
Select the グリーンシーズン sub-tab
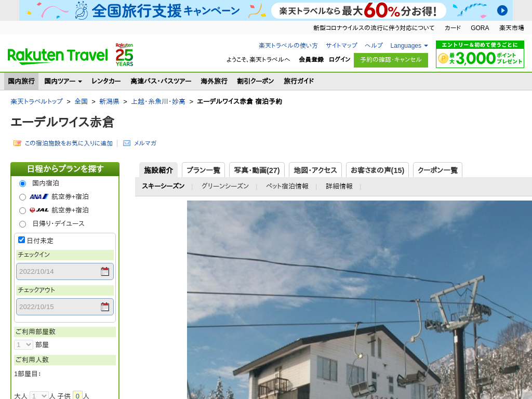click(225, 186)
